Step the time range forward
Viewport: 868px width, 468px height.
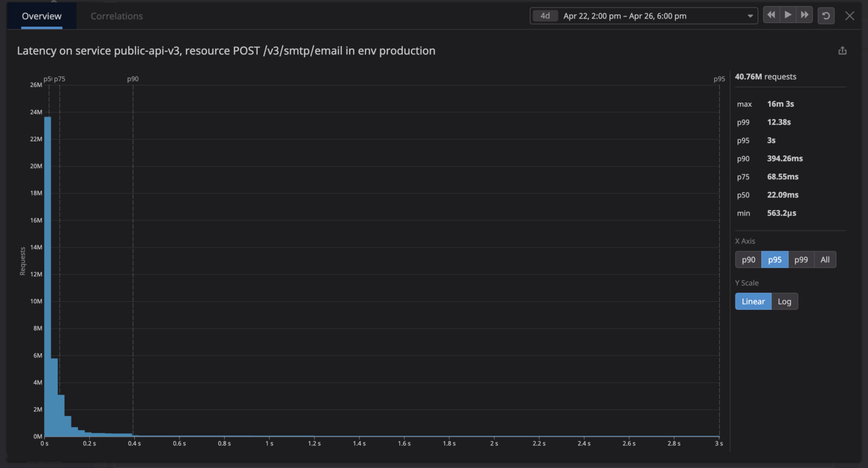pyautogui.click(x=805, y=15)
